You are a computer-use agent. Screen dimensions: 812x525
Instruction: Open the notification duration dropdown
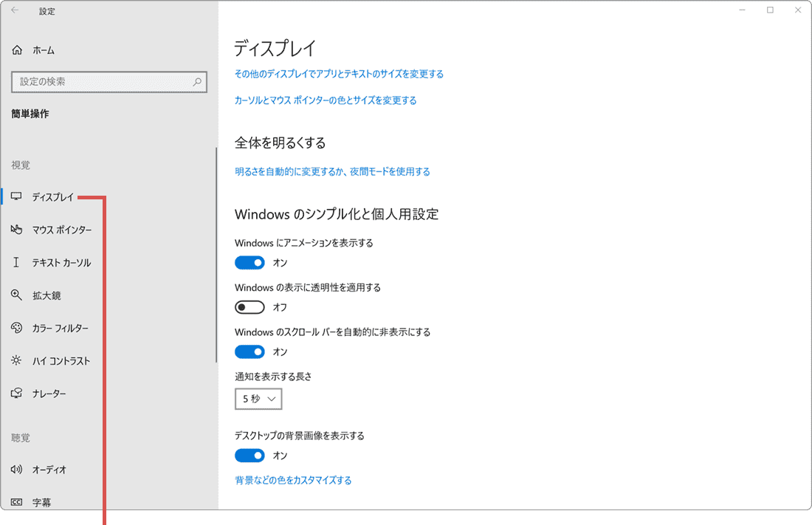point(258,399)
